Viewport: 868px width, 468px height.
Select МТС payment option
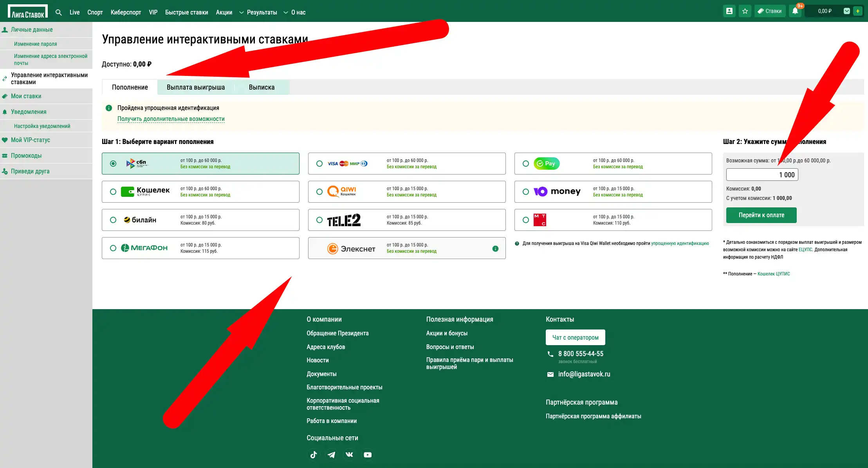[613, 220]
